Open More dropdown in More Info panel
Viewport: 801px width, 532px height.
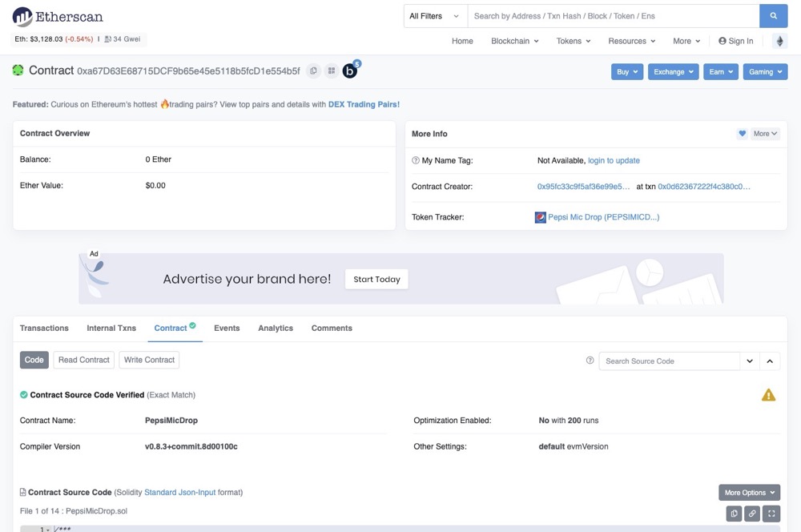[765, 133]
